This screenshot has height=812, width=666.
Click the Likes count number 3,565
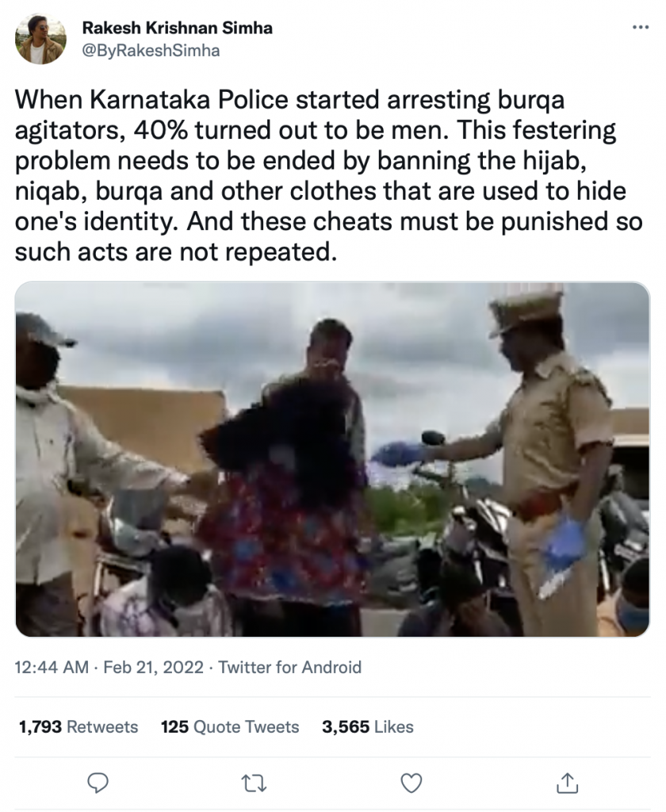tap(346, 727)
